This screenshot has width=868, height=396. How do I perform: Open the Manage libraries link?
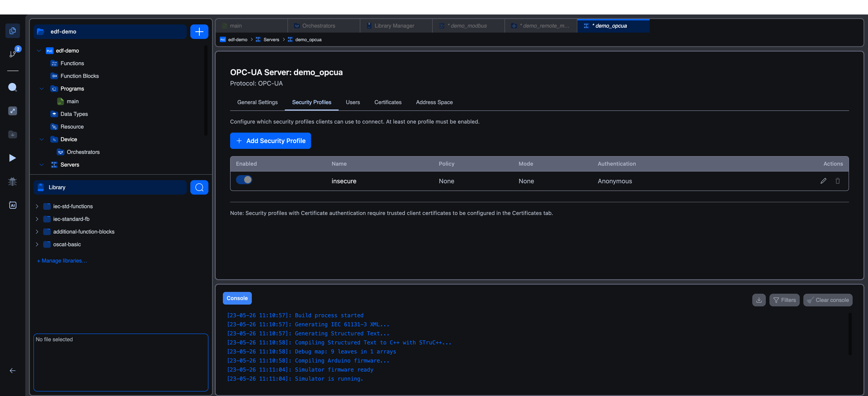(x=62, y=261)
